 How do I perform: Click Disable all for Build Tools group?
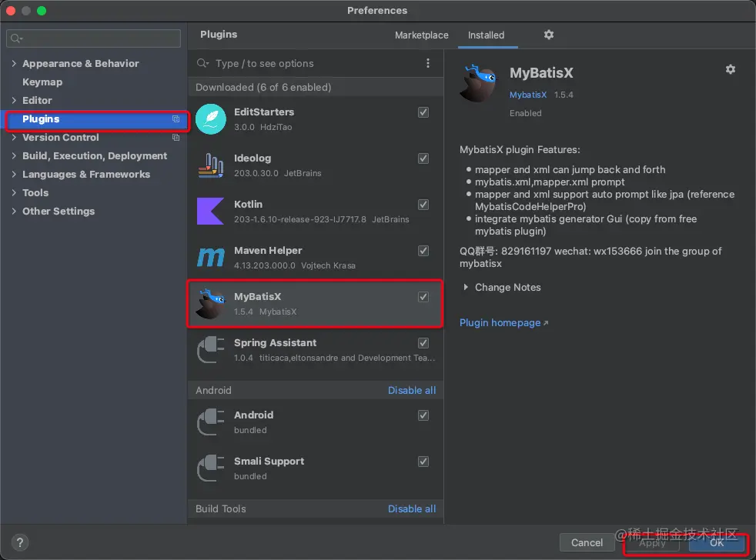[x=412, y=509]
